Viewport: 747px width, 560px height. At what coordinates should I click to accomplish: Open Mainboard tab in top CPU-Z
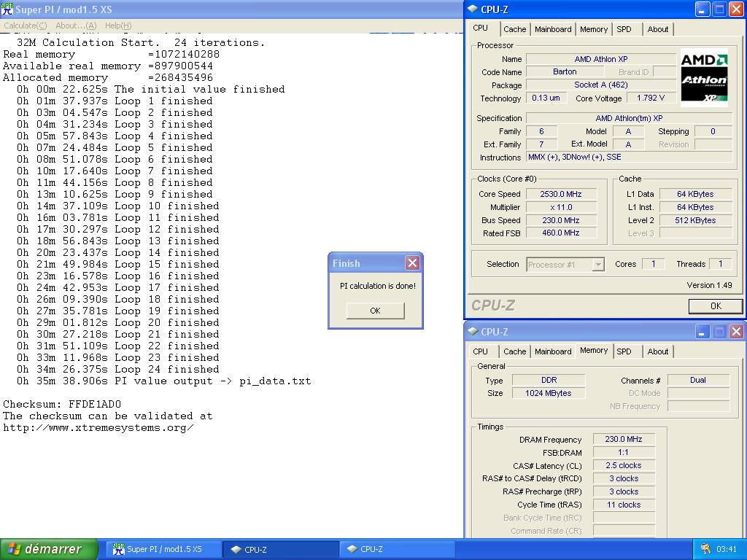click(x=553, y=29)
